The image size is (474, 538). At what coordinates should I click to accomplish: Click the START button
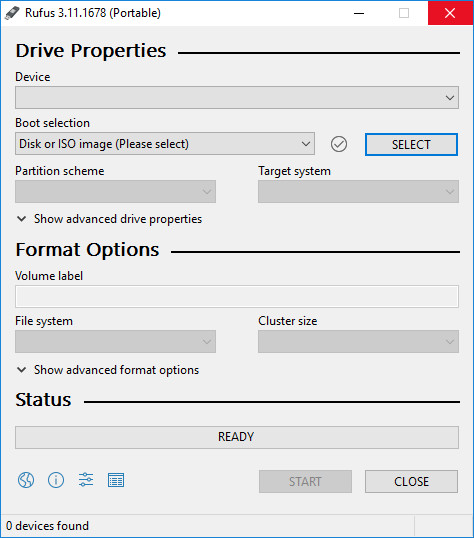point(305,481)
